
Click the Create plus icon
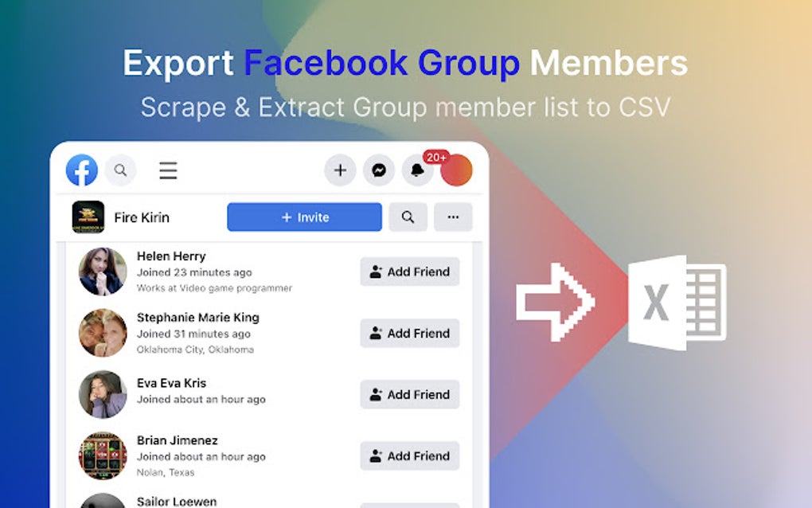click(x=340, y=170)
